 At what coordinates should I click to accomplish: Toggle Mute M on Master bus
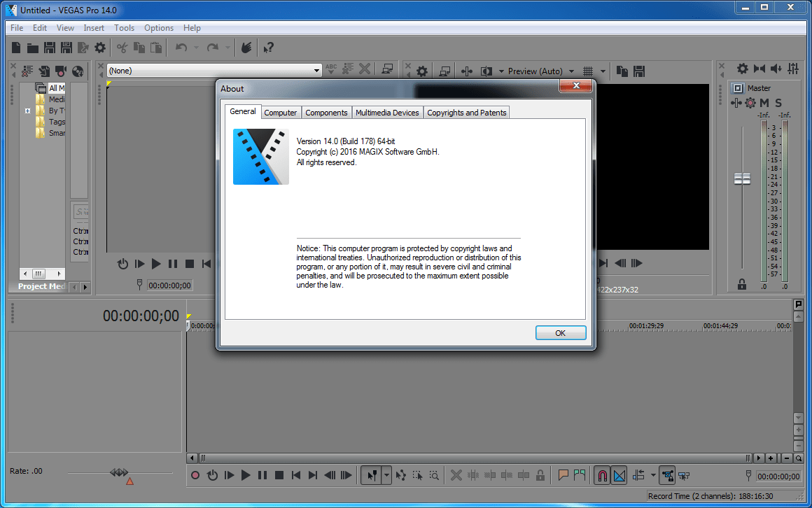[764, 103]
